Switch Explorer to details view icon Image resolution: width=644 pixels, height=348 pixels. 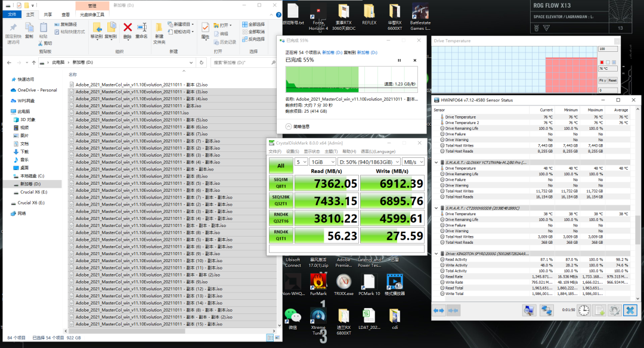click(270, 337)
